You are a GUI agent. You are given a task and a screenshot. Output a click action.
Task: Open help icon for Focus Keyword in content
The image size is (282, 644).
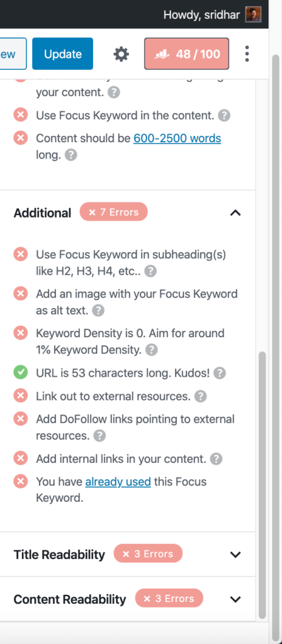pyautogui.click(x=224, y=116)
